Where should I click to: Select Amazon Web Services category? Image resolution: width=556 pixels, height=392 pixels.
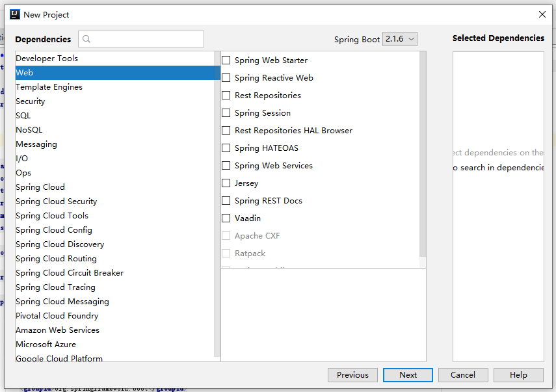[x=114, y=330]
